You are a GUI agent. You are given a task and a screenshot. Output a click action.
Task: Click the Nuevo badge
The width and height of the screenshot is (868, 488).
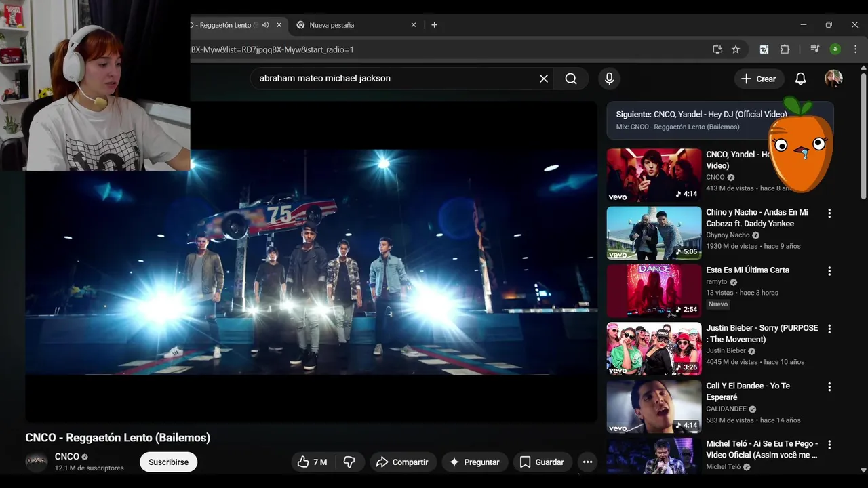(718, 304)
